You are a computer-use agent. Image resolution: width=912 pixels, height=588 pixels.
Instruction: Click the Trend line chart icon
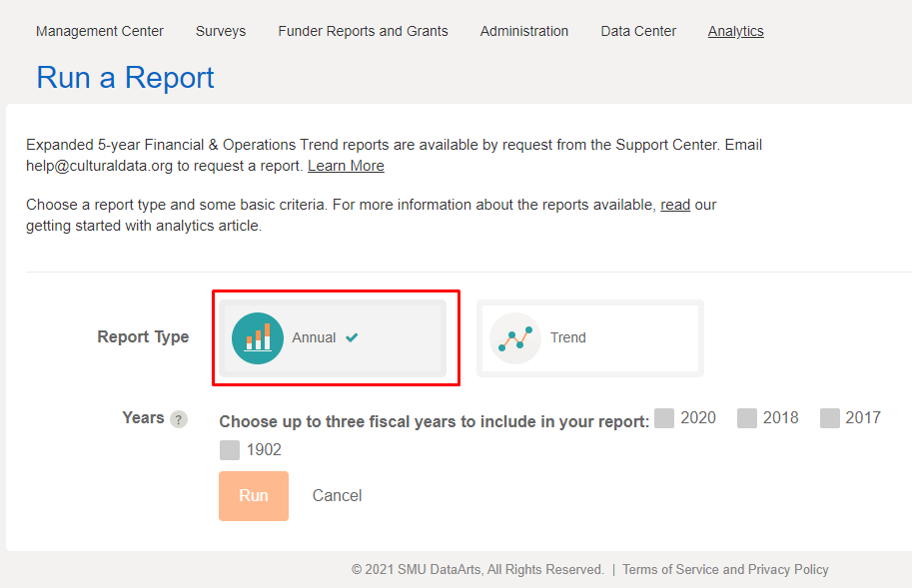515,338
